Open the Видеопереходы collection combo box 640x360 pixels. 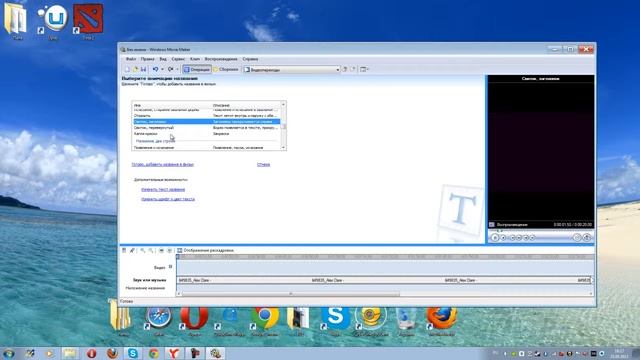tap(291, 70)
